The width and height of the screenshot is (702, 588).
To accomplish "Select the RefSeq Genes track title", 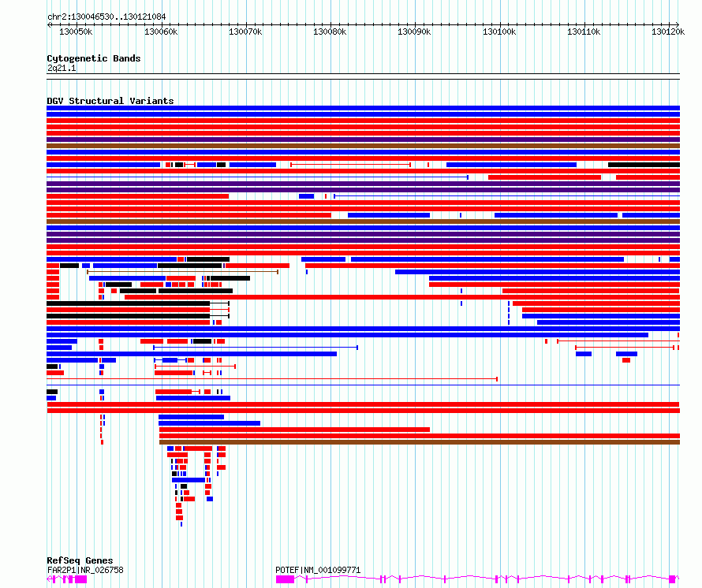I will tap(80, 560).
